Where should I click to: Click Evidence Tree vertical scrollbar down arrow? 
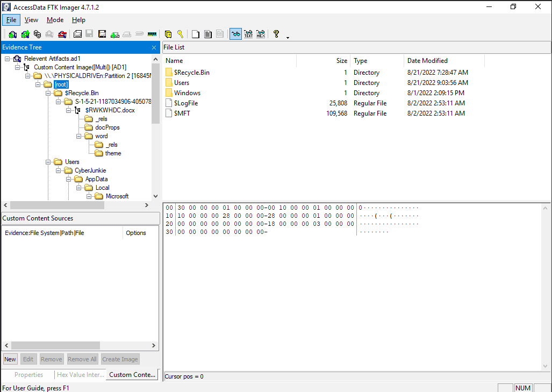coord(155,196)
